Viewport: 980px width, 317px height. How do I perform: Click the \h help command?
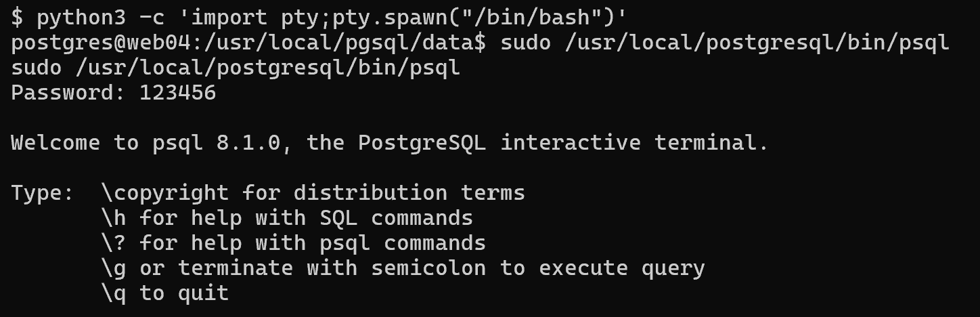(114, 218)
